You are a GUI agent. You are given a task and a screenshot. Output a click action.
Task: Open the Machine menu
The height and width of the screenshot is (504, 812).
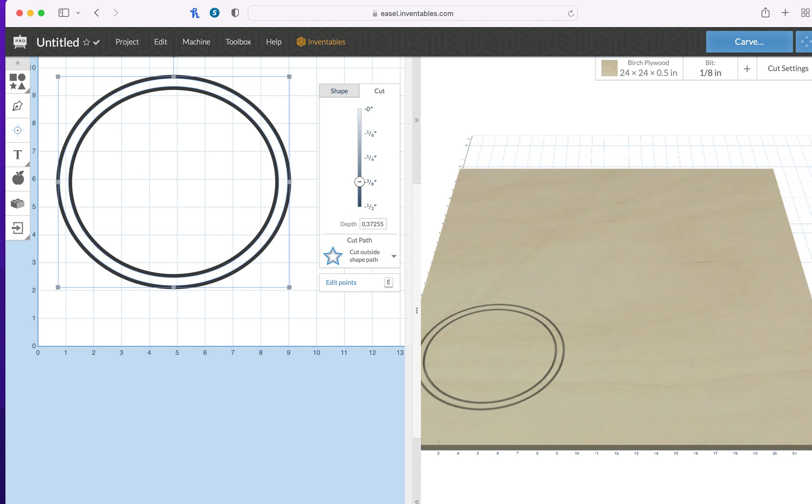196,42
